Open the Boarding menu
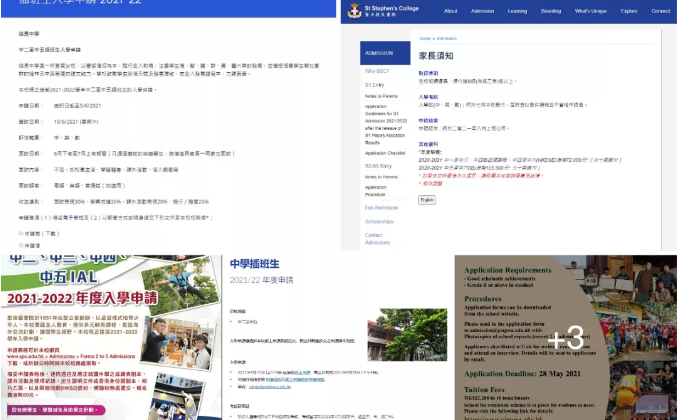The image size is (677, 420). click(551, 11)
